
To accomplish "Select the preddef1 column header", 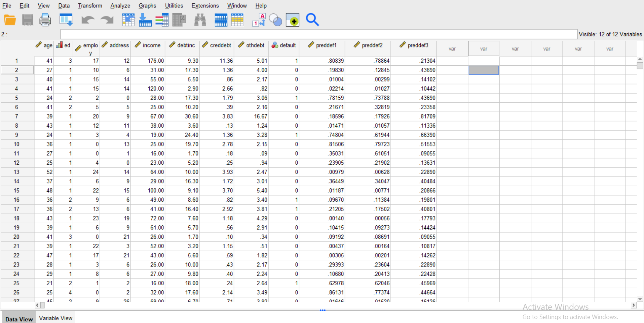I will click(322, 49).
